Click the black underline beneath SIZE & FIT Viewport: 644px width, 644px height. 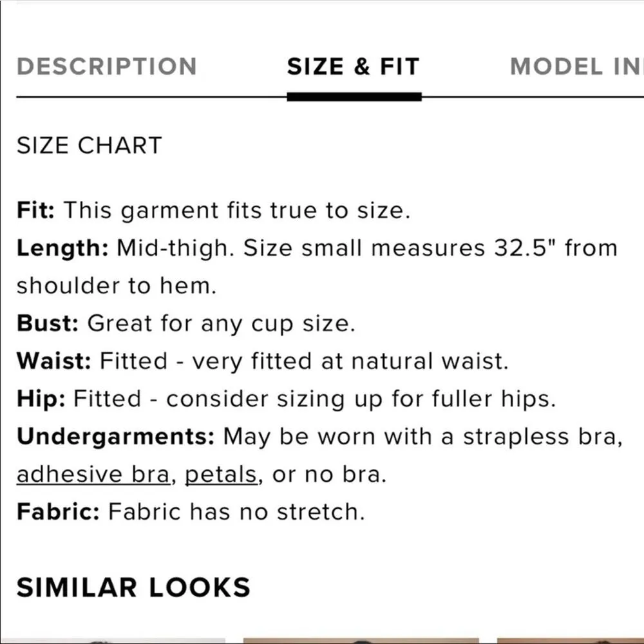coord(354,97)
